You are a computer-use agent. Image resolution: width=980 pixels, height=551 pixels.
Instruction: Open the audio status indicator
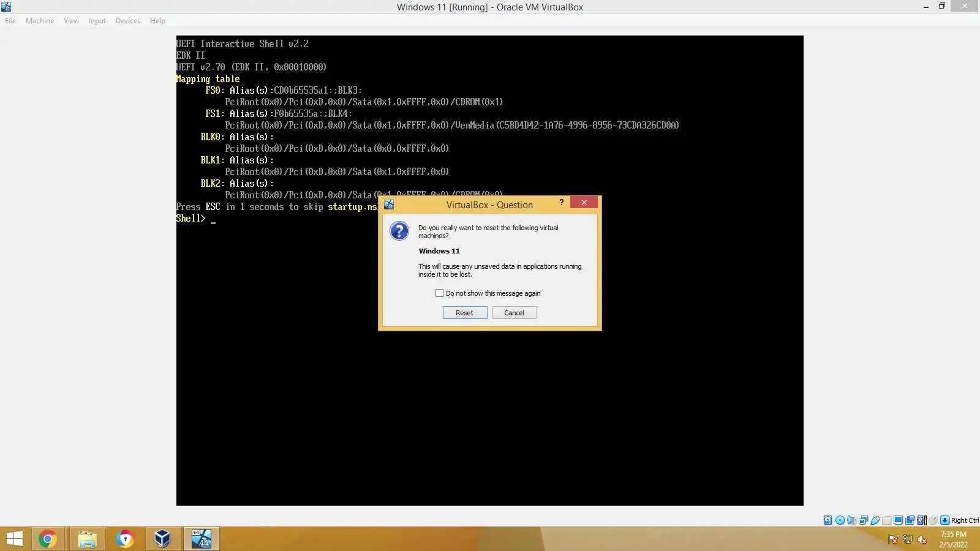[851, 520]
